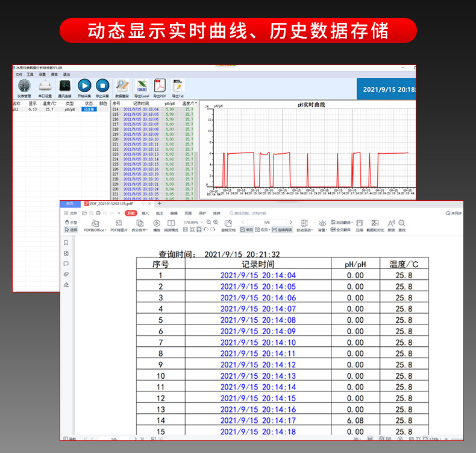Open 数据查询 data query tool

click(122, 86)
